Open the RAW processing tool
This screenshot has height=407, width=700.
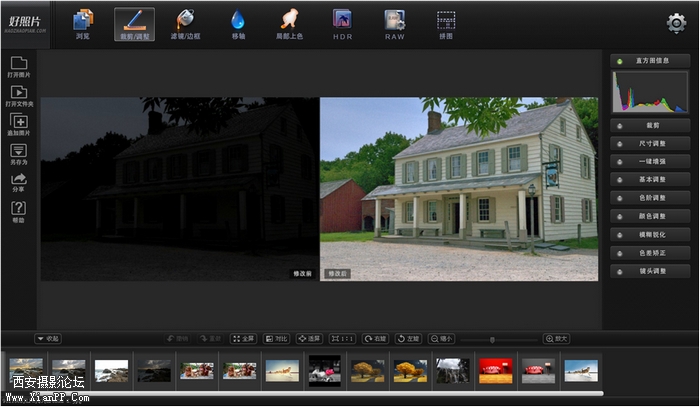click(x=394, y=24)
